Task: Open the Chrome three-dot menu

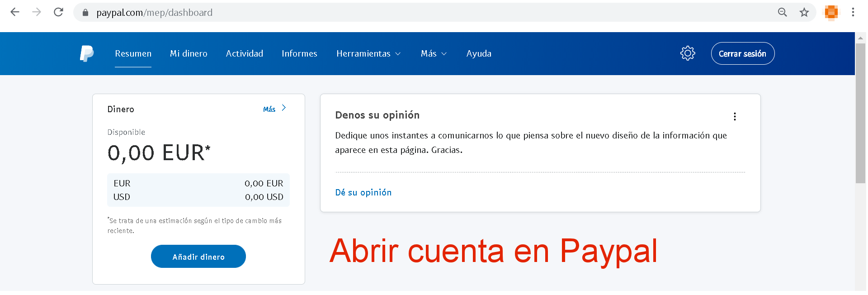Action: 853,12
